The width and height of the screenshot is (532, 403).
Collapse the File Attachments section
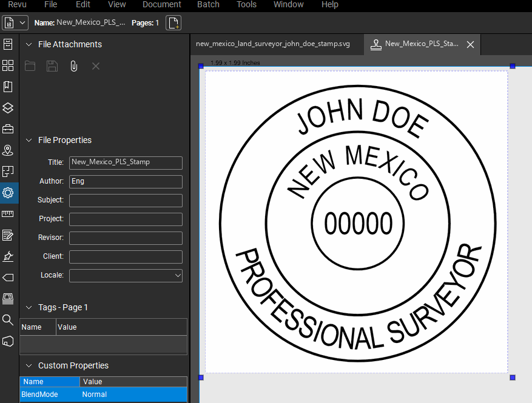[x=29, y=44]
